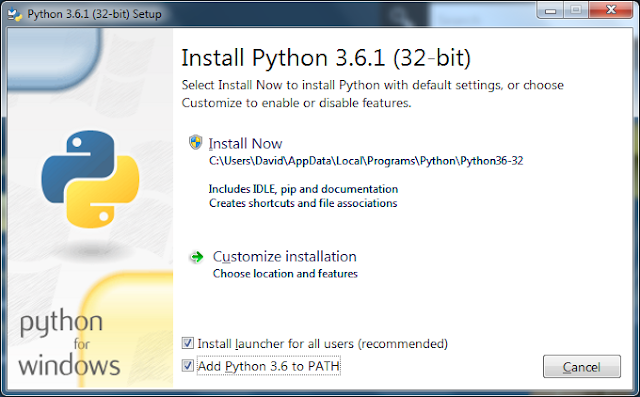Click 'Creates shortcuts and file associations' text
The height and width of the screenshot is (397, 640).
tap(303, 203)
